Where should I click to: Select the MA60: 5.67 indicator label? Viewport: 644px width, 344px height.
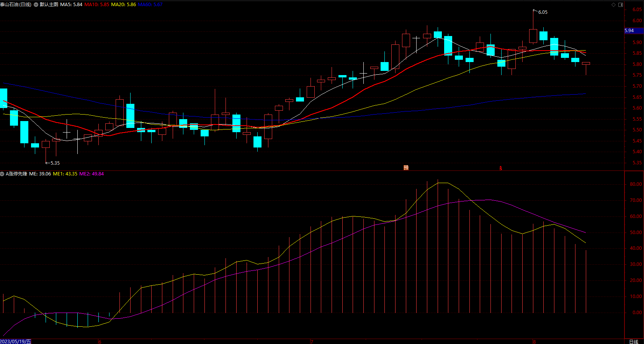(150, 5)
